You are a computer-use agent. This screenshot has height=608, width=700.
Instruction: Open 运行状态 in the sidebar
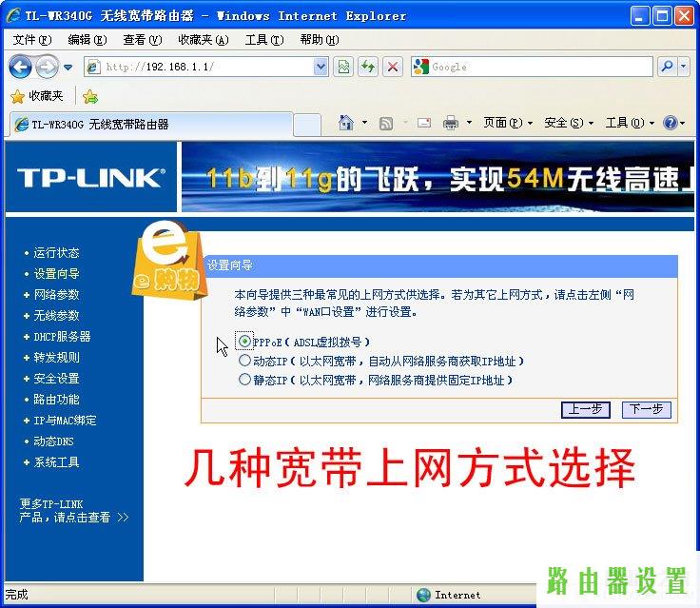point(56,253)
